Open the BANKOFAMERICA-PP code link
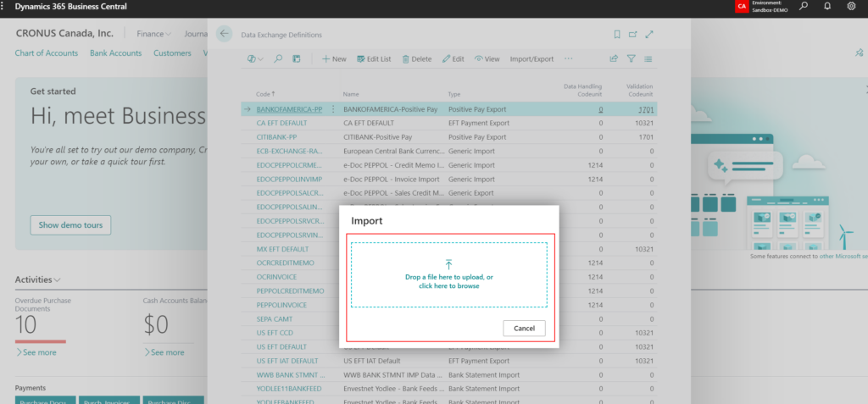 pyautogui.click(x=289, y=109)
